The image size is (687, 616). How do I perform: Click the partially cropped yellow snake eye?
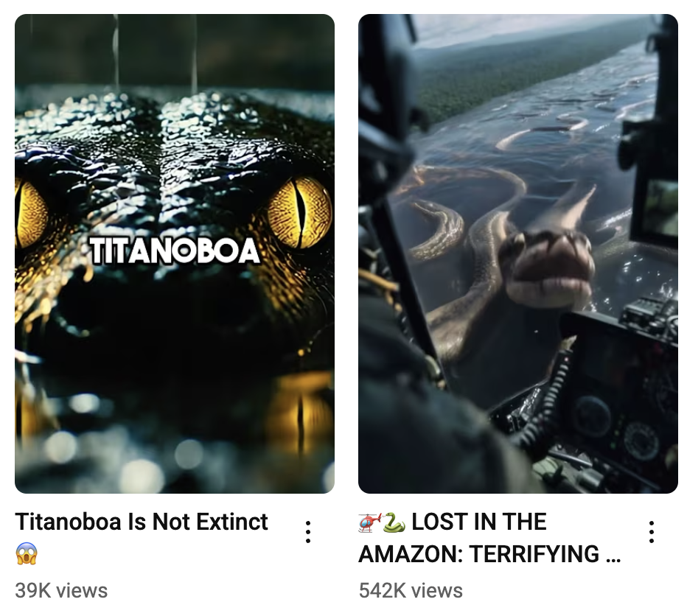click(31, 214)
